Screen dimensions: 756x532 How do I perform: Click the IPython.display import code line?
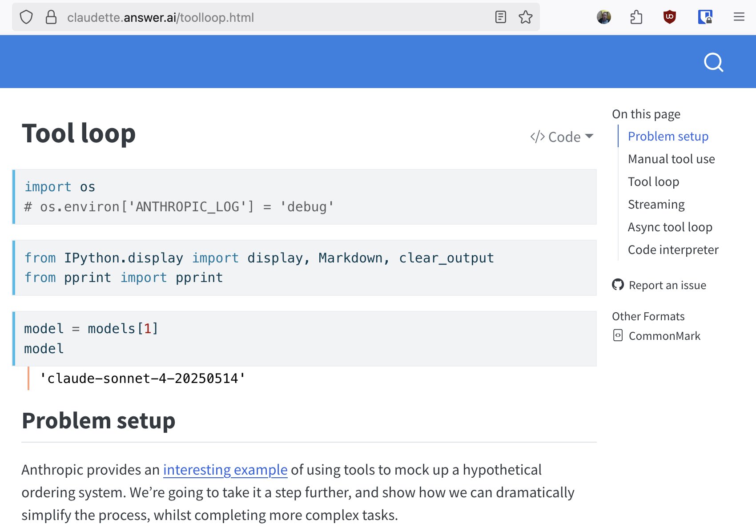[259, 258]
